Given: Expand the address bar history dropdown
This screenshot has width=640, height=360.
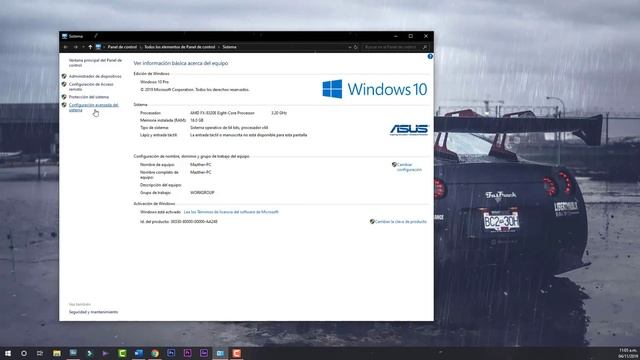Looking at the screenshot, I should click(350, 47).
